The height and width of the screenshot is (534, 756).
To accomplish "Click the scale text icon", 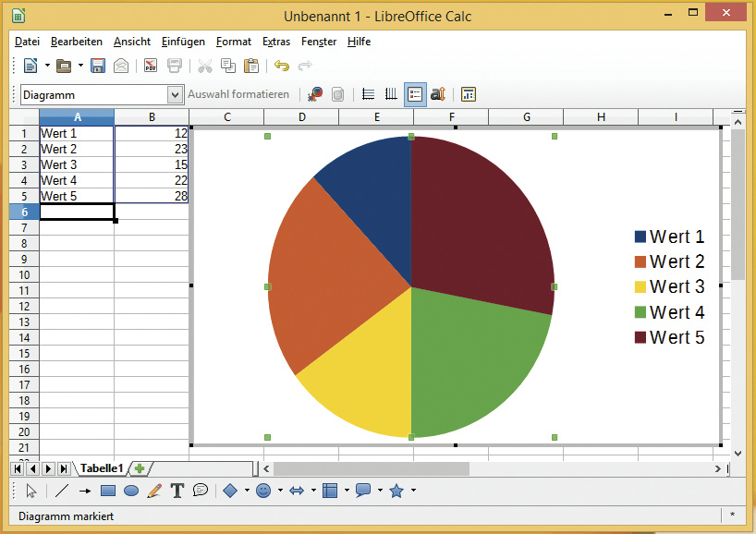I will [438, 94].
